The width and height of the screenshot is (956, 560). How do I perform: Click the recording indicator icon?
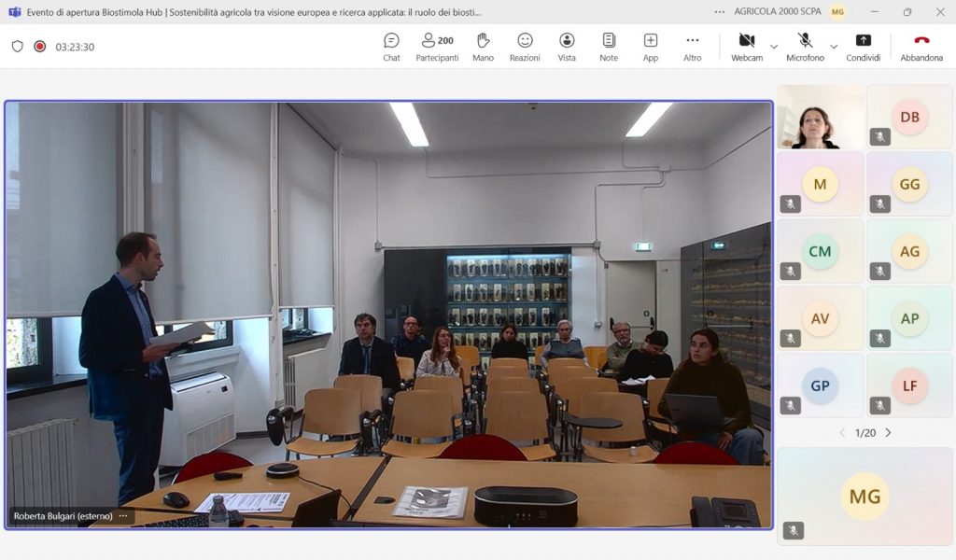40,47
